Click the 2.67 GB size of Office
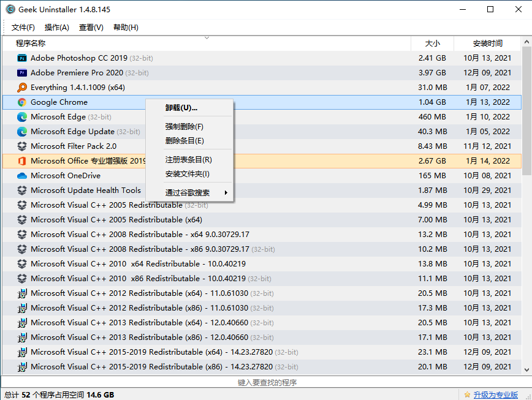 pos(432,161)
